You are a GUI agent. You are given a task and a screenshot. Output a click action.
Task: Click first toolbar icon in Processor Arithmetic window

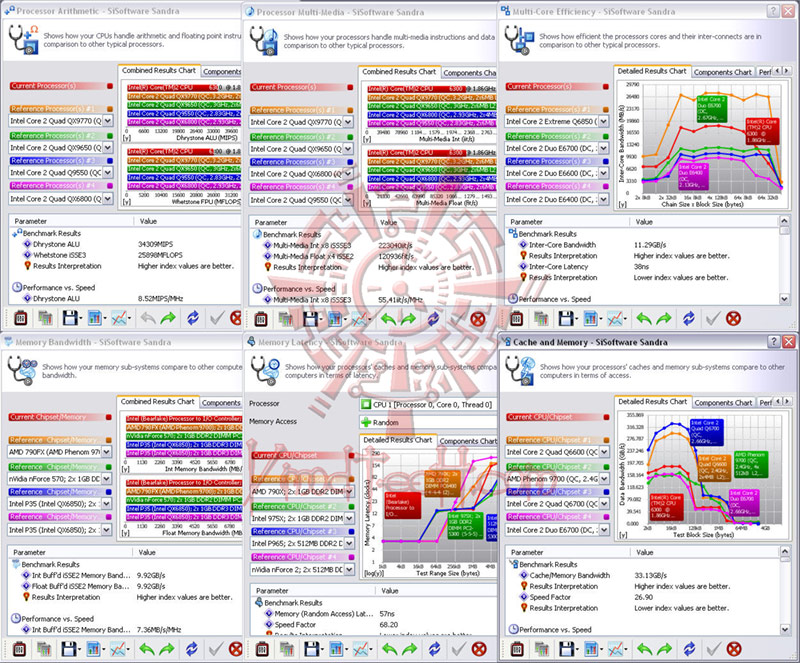pyautogui.click(x=20, y=318)
